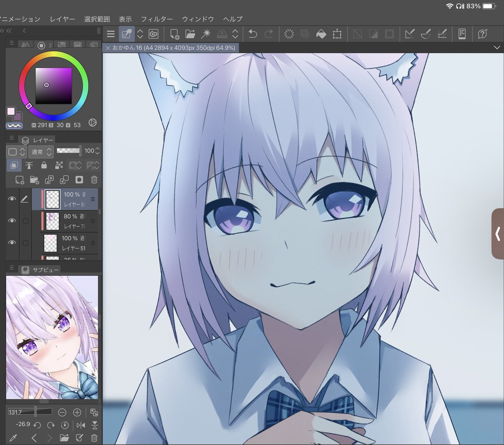Open the ヘルプ menu
Screen dimensions: 504x445
pos(233,19)
